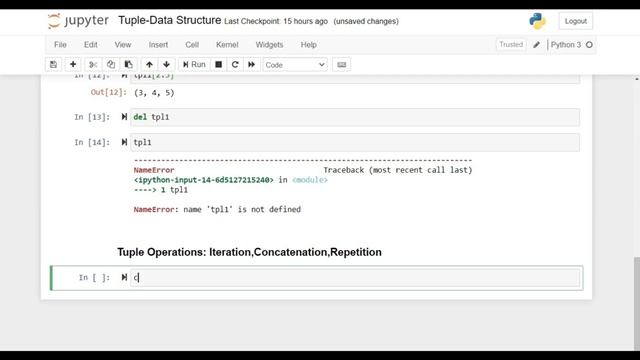Screen dimensions: 640x360
Task: Run the selected cell
Action: tap(194, 64)
